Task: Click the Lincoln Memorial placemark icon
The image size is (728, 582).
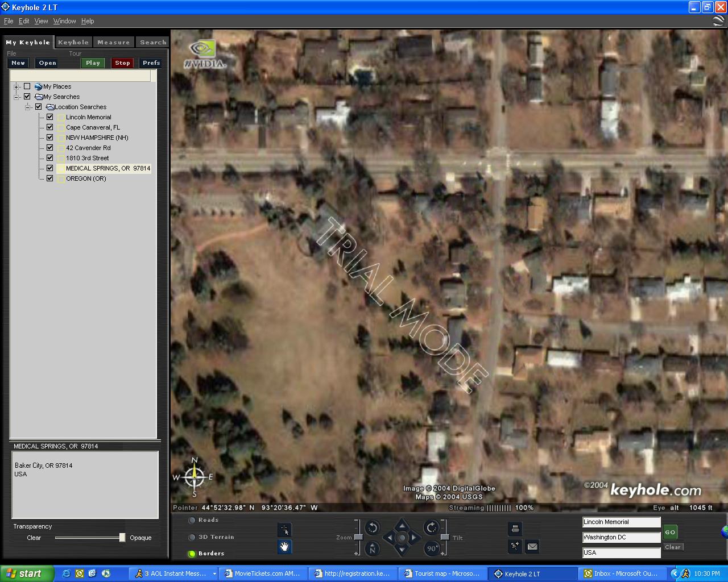Action: point(61,117)
